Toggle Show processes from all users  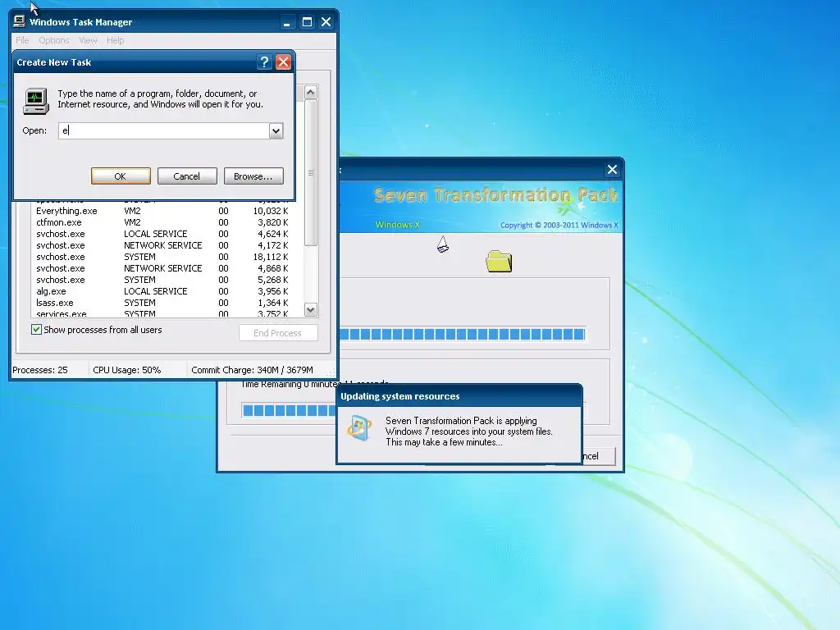tap(36, 330)
